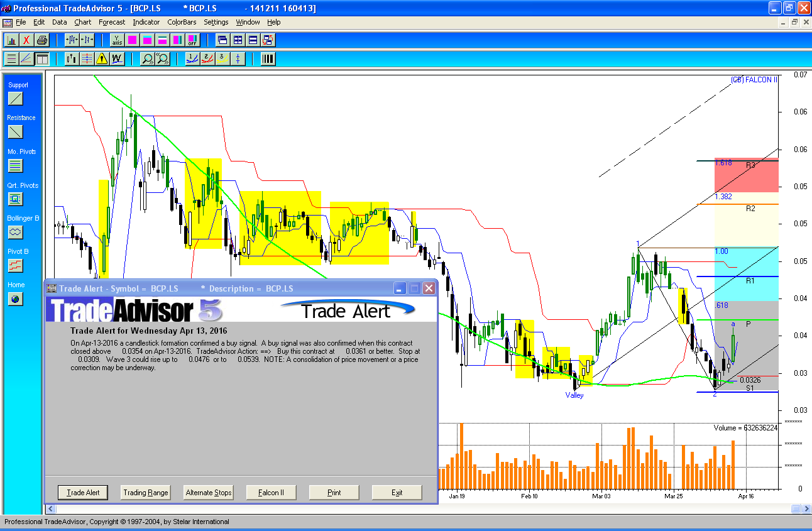
Task: Open the Settings menu
Action: pyautogui.click(x=216, y=22)
